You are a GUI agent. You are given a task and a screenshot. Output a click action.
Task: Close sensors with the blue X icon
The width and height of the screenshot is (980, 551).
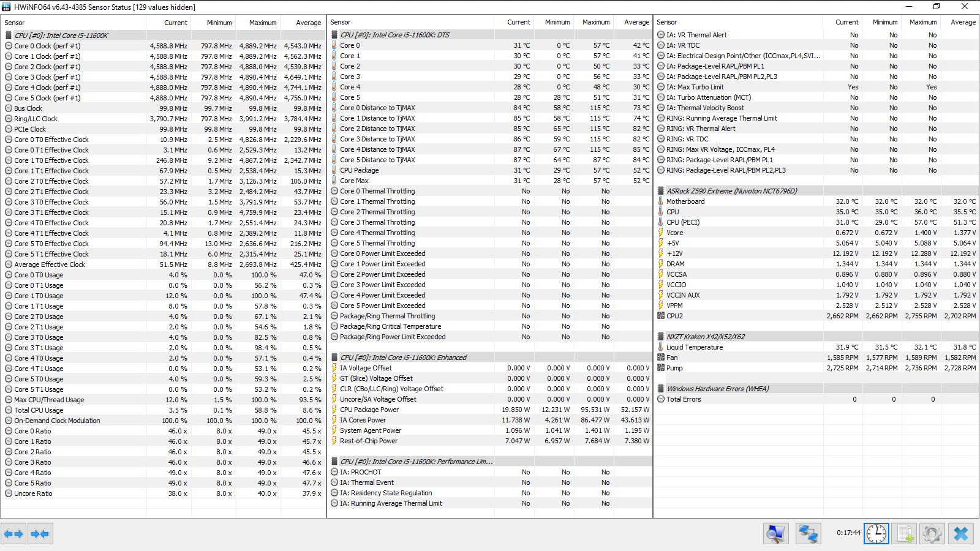coord(960,534)
